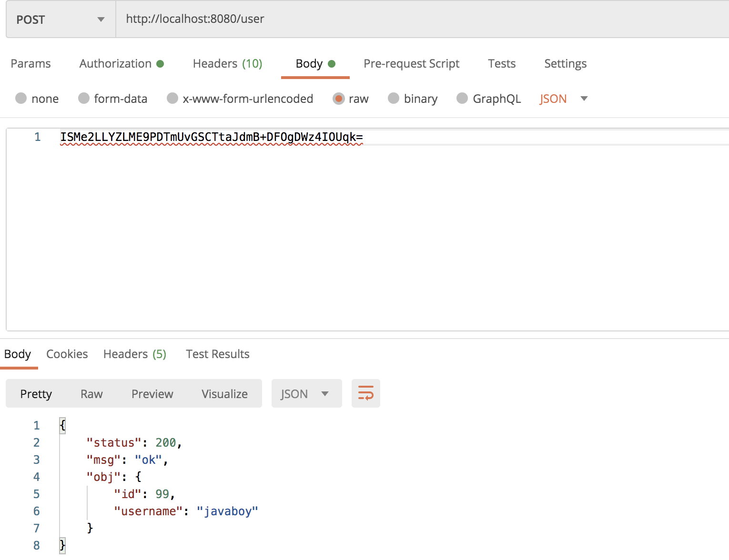729x560 pixels.
Task: Switch to the Tests tab
Action: [x=501, y=64]
